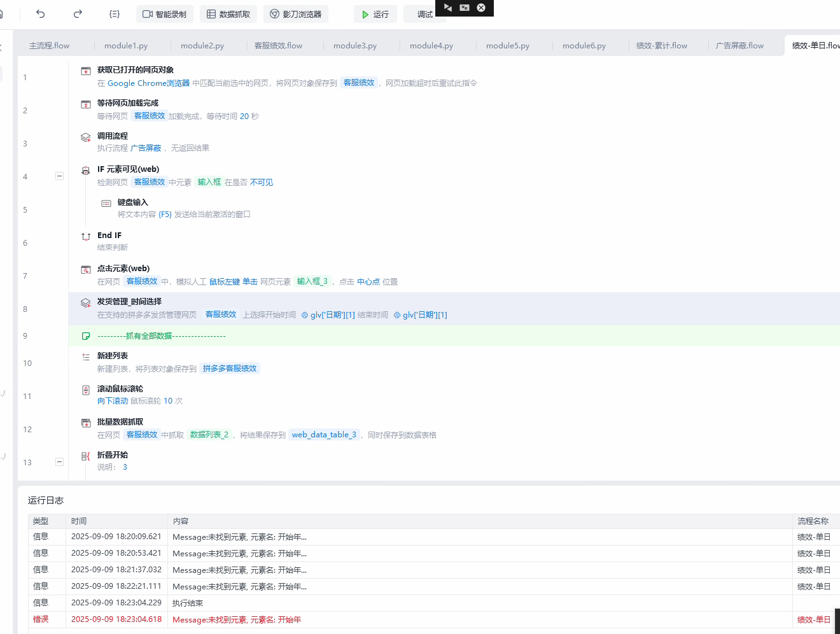Click 客服绩效 variable tag in step 1
The image size is (840, 634).
pos(359,83)
